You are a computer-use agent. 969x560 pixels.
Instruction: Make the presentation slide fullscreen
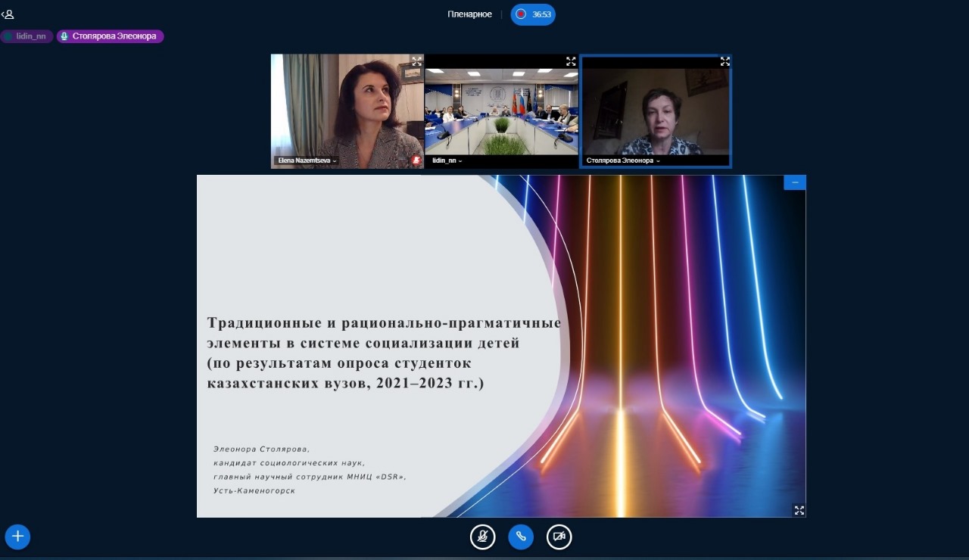point(799,510)
